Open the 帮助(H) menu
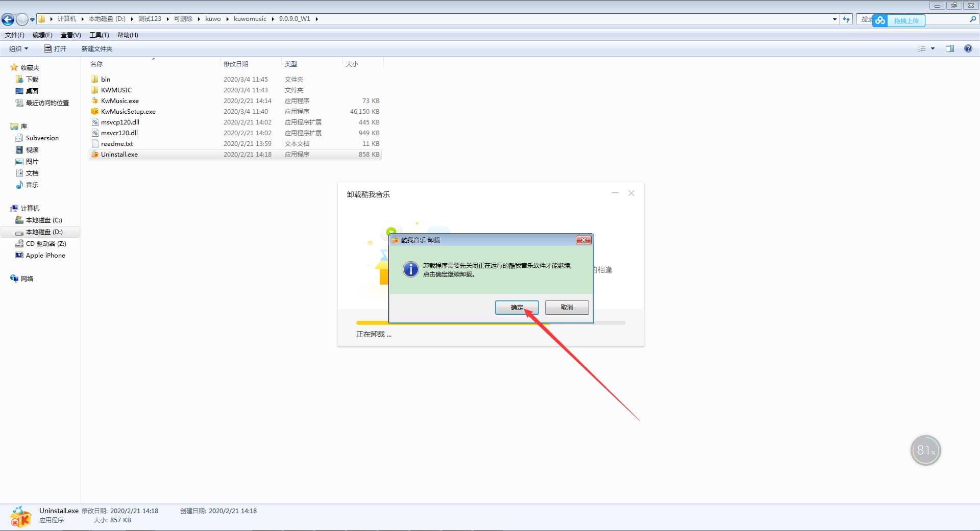This screenshot has width=980, height=531. click(x=127, y=35)
